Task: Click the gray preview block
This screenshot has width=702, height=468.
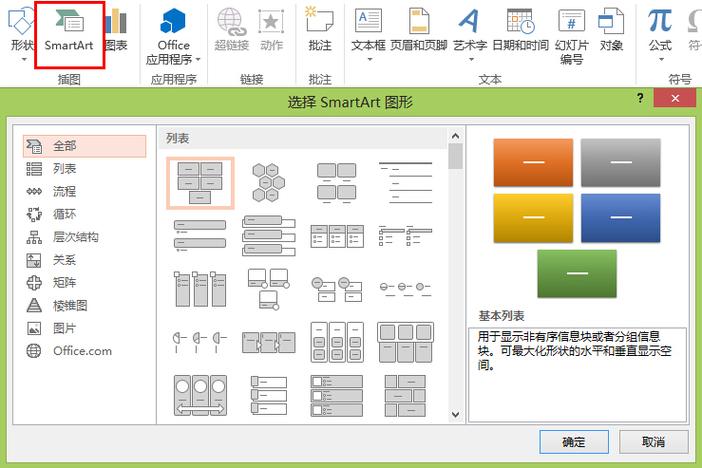Action: click(x=621, y=162)
